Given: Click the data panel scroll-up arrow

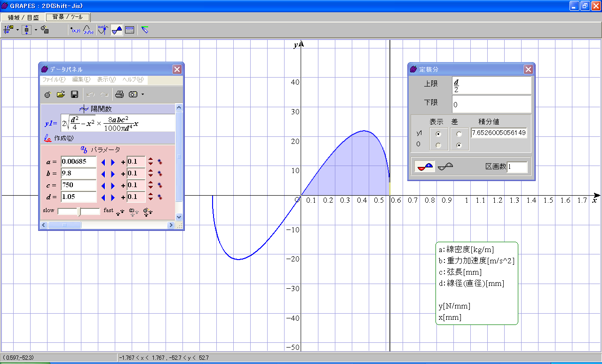Looking at the screenshot, I should point(179,108).
